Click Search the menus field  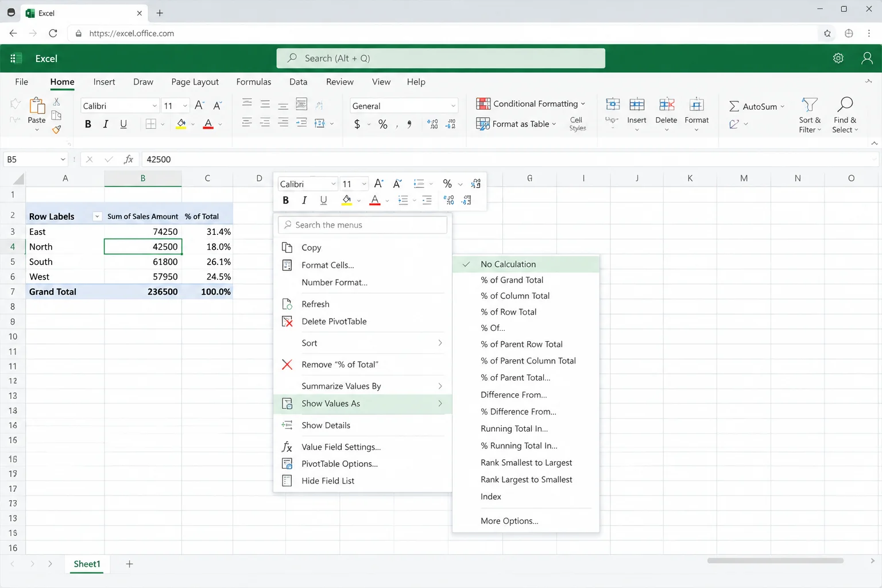click(362, 225)
